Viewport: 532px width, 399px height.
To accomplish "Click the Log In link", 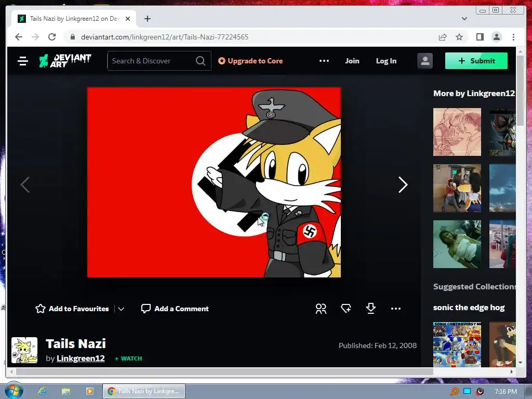I will tap(386, 61).
